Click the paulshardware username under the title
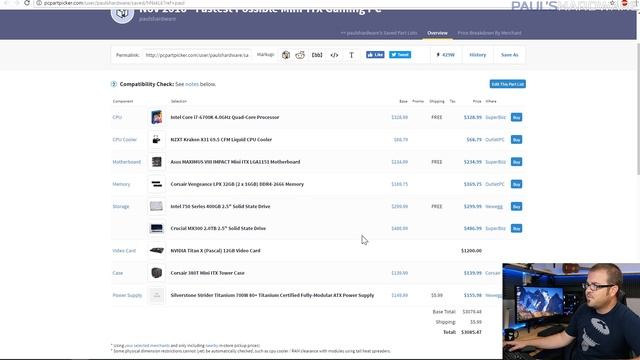This screenshot has width=640, height=360. pos(158,19)
